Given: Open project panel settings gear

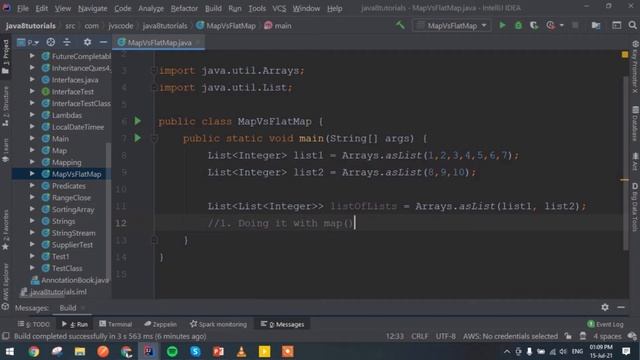Looking at the screenshot, I should (x=87, y=42).
